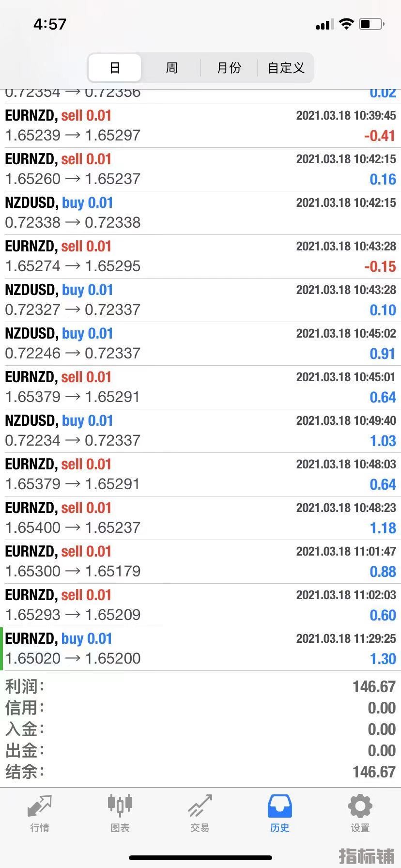The height and width of the screenshot is (868, 401).
Task: Switch to the 月份 month period
Action: coord(229,68)
